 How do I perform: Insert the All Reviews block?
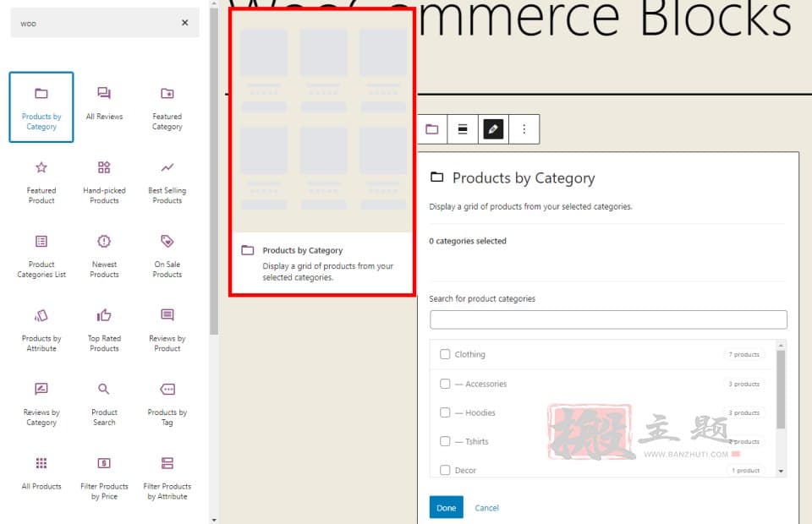point(104,107)
